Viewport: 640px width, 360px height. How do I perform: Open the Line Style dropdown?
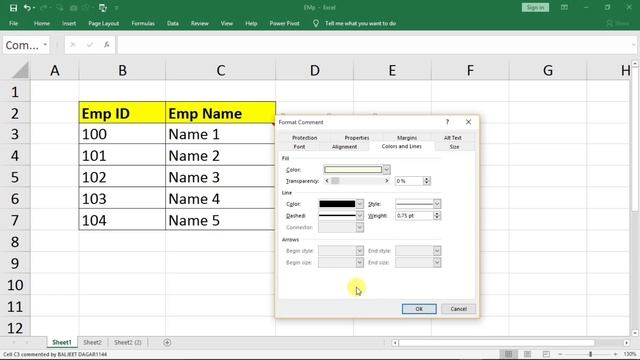pos(437,204)
